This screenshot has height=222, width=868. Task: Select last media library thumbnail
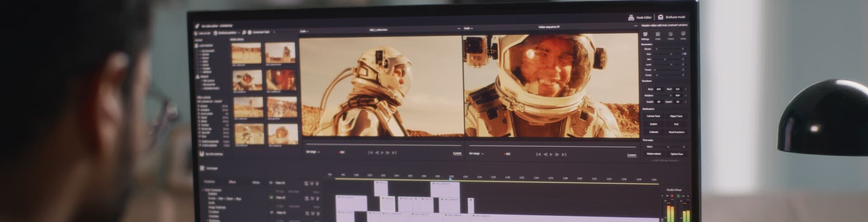[283, 134]
